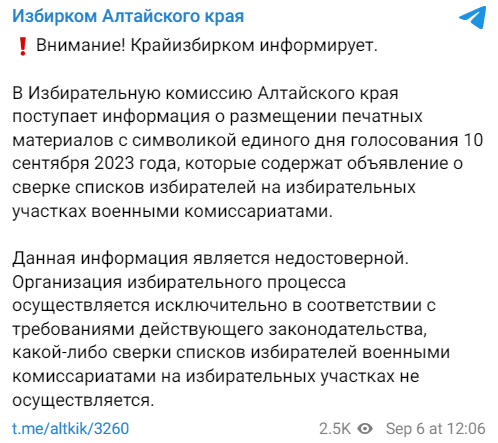The image size is (498, 443).
Task: Click the Sep 6 at 12:06 timestamp
Action: tap(435, 428)
